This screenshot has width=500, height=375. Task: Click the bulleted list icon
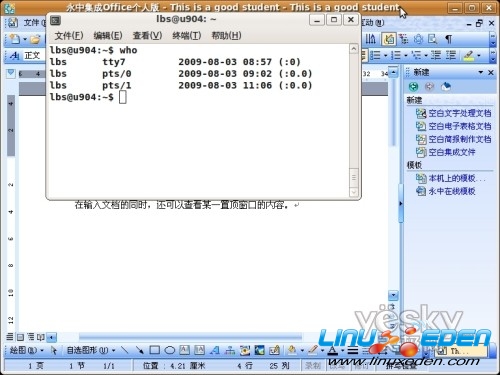[x=375, y=55]
